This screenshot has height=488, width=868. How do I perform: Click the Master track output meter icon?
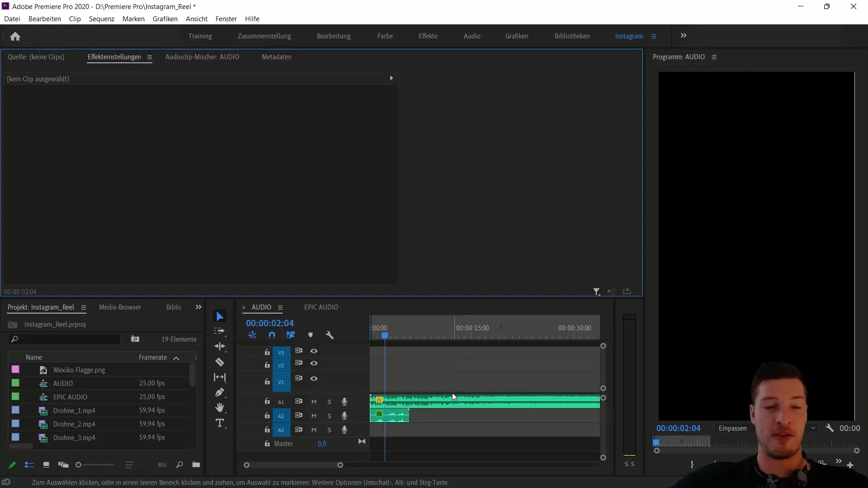click(362, 441)
